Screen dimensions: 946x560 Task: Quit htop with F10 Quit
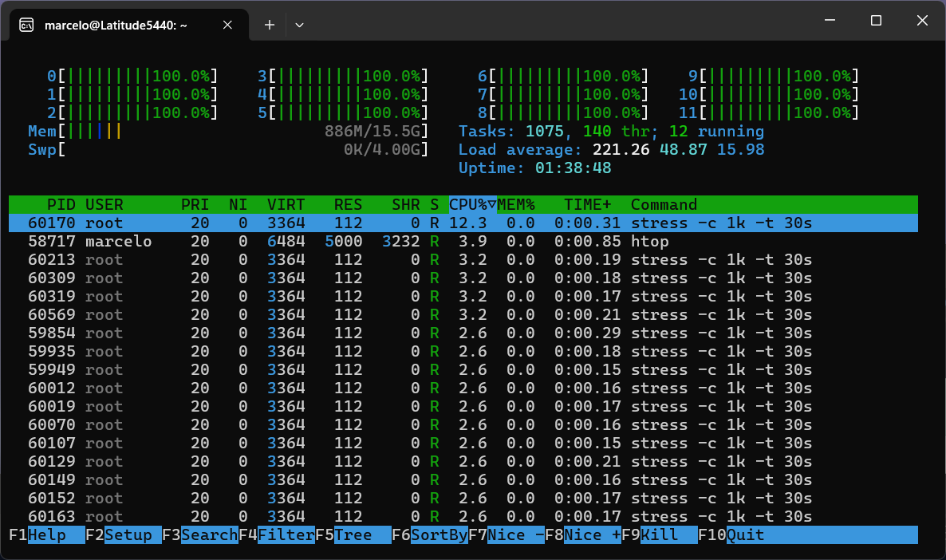[745, 534]
